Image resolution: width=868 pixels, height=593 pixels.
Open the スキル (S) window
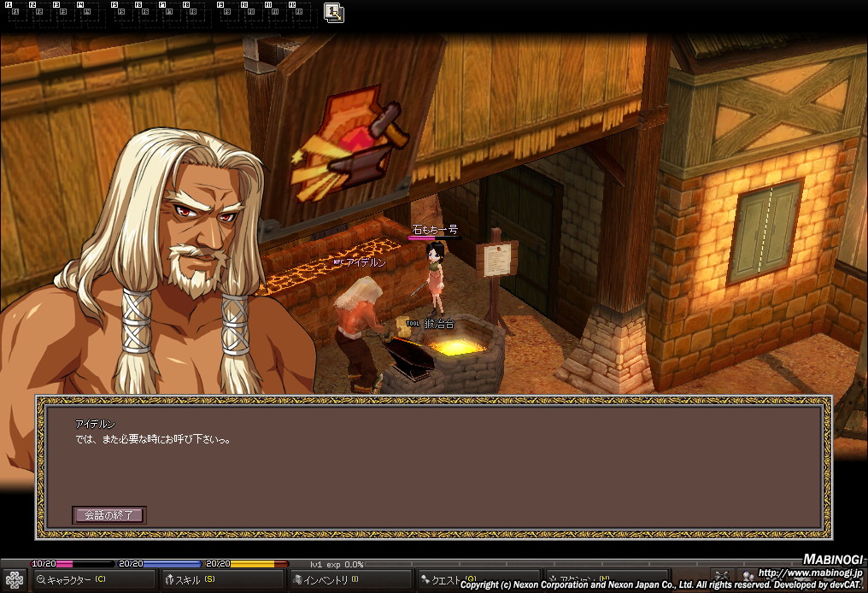[x=222, y=579]
